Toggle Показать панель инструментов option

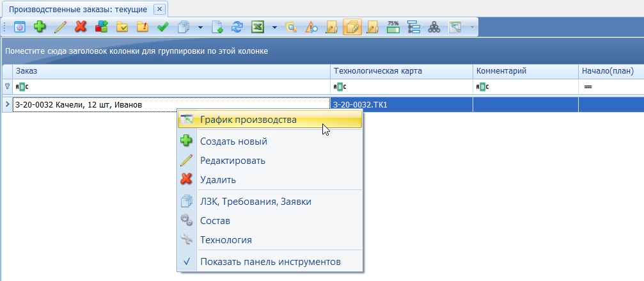coord(271,262)
